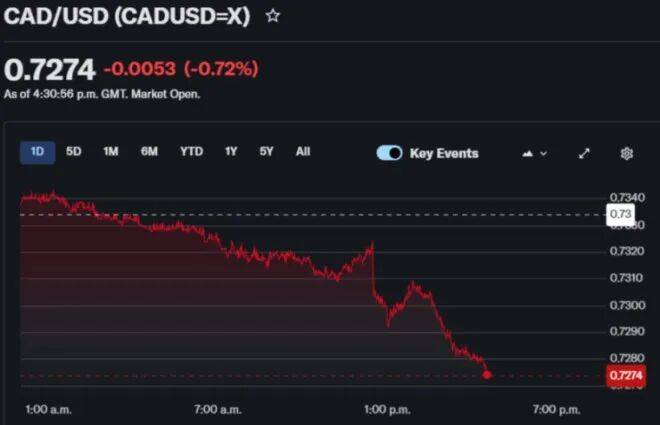Viewport: 660px width, 425px height.
Task: Select the 1D time range tab
Action: click(x=38, y=152)
